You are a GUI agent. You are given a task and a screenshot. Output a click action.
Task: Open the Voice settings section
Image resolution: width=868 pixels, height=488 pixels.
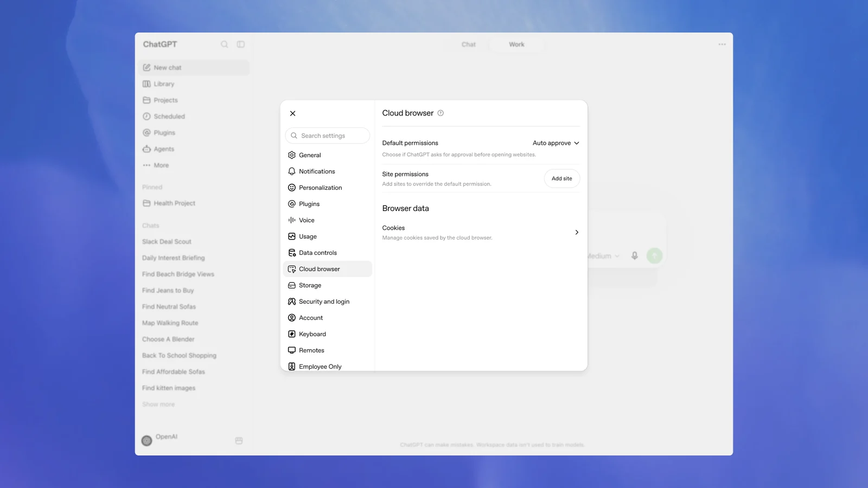327,220
